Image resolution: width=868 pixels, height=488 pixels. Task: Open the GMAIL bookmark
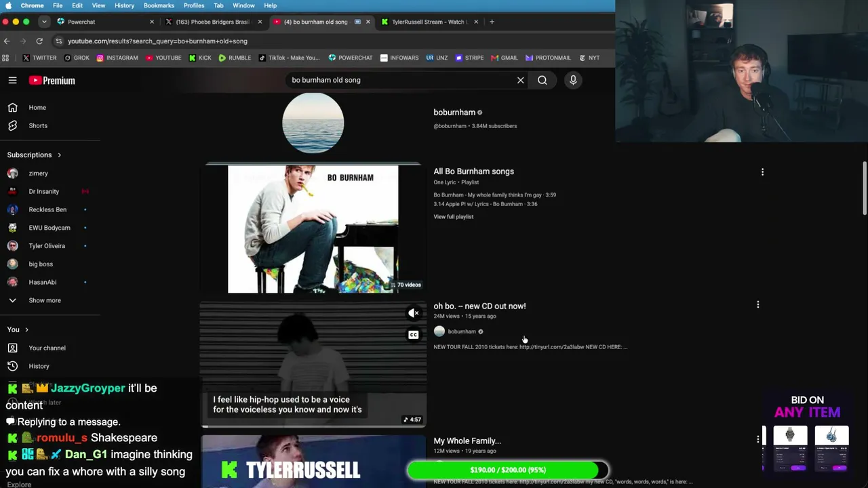505,58
